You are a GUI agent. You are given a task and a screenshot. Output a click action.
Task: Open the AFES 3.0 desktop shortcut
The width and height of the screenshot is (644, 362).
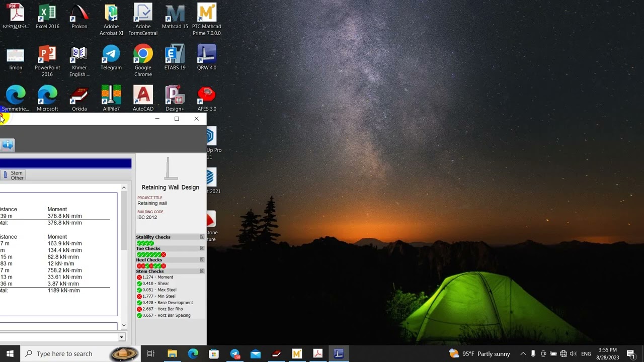click(x=207, y=99)
